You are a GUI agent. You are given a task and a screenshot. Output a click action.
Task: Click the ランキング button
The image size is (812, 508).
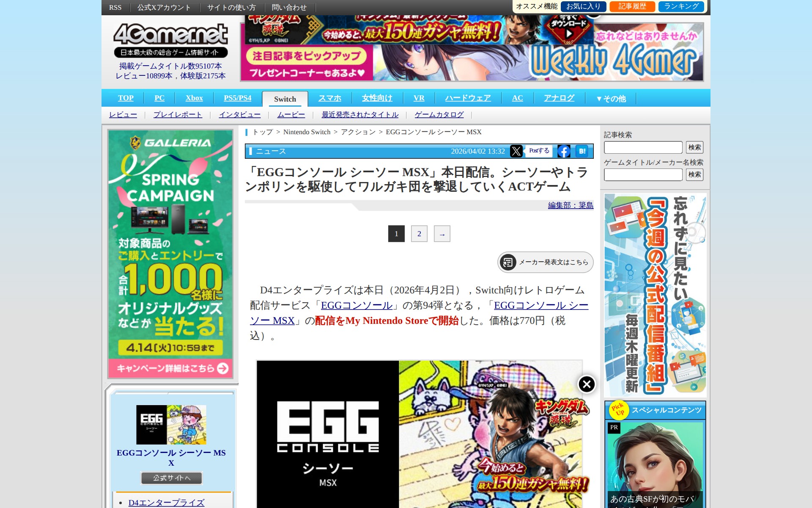pos(681,6)
